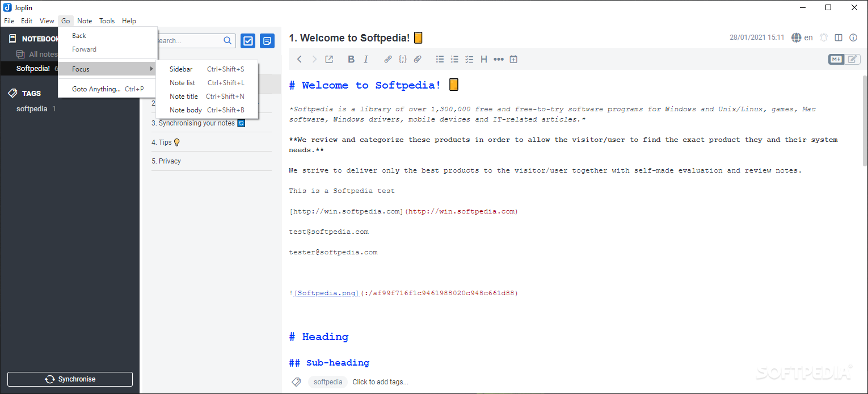Click the search magnifier icon
Screen dimensions: 868x394
coord(227,40)
